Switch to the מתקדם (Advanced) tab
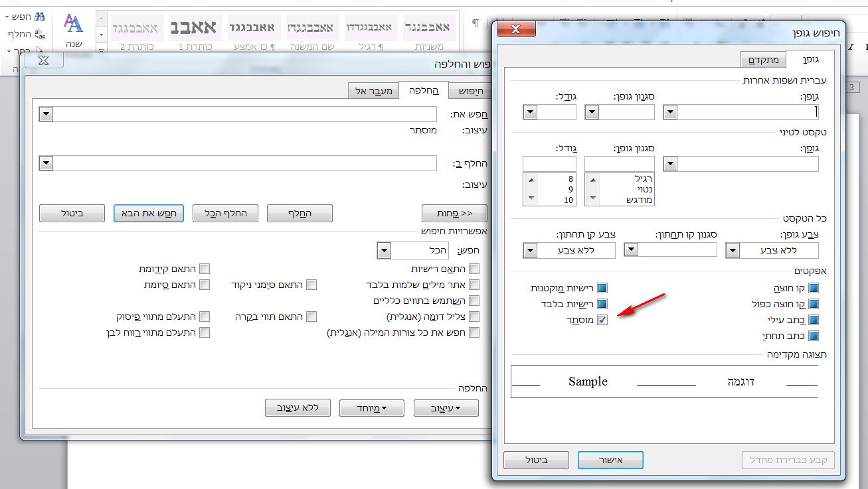Image resolution: width=868 pixels, height=489 pixels. (x=764, y=60)
